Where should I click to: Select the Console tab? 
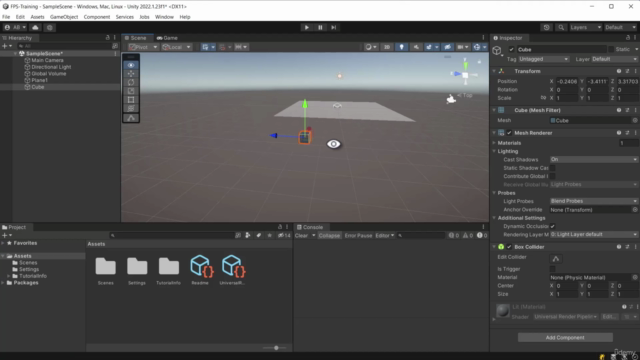click(310, 227)
